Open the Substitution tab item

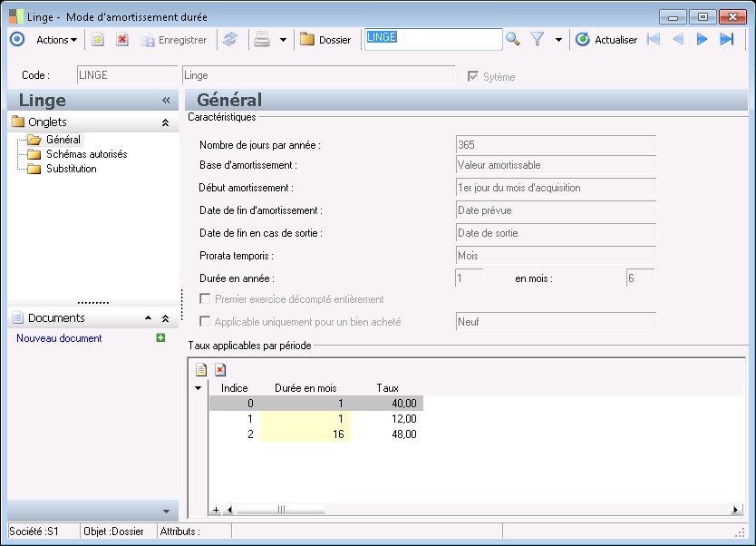coord(71,169)
